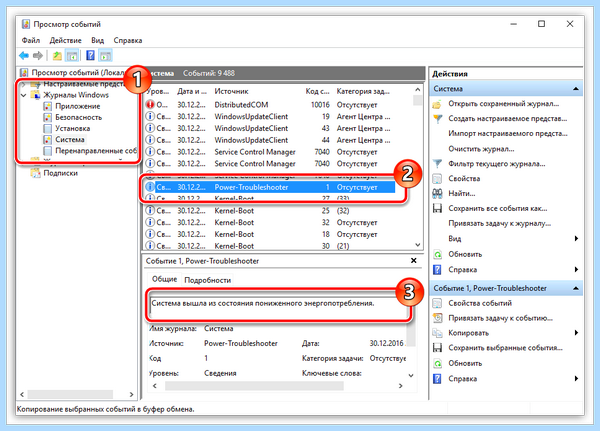The image size is (600, 431).
Task: Click Фильтр текущего журнала action
Action: pyautogui.click(x=497, y=164)
